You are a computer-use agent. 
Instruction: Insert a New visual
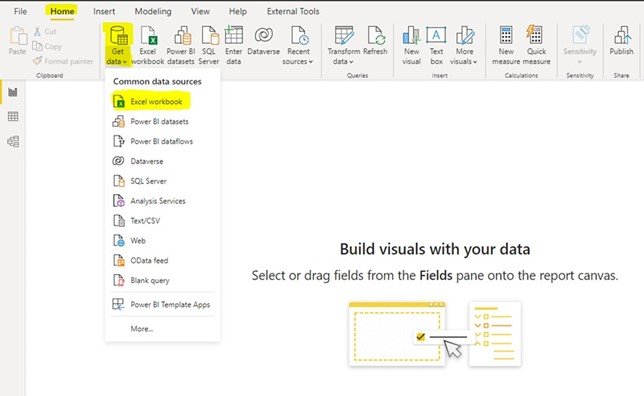(x=411, y=45)
